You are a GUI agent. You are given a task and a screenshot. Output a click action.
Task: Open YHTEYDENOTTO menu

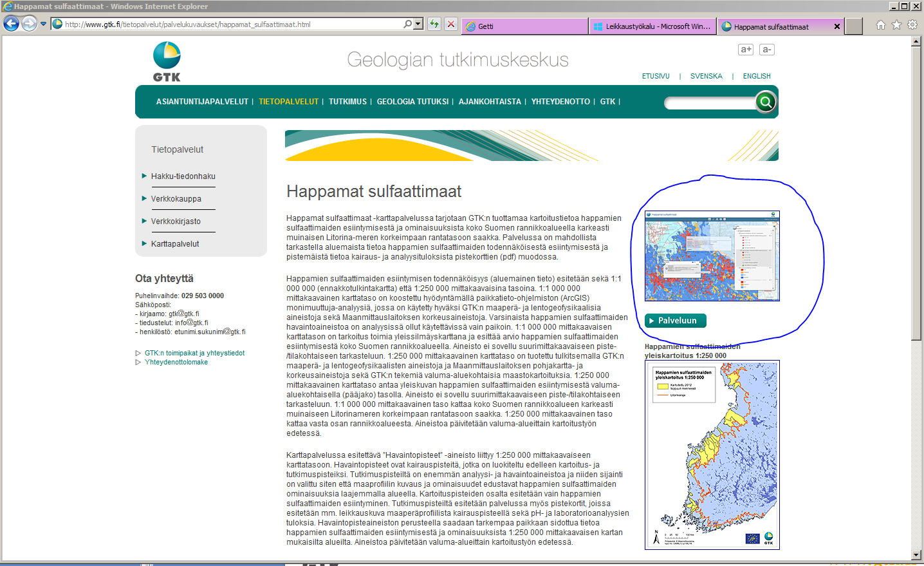tap(560, 102)
